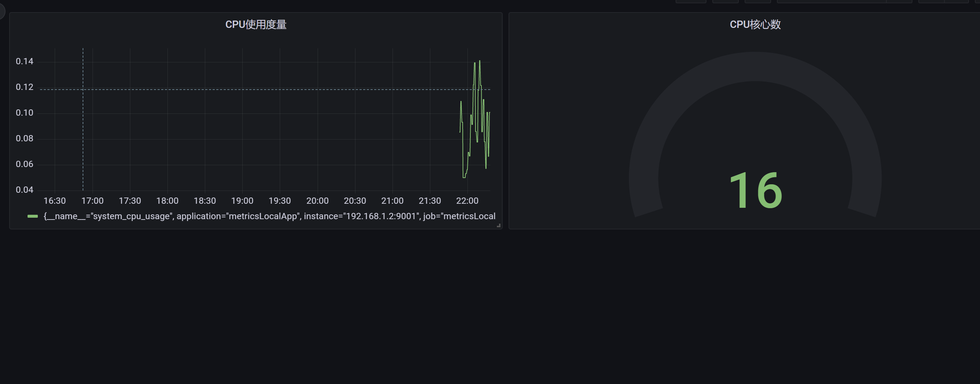The height and width of the screenshot is (384, 980).
Task: Click the 20:30 time axis label
Action: 355,201
